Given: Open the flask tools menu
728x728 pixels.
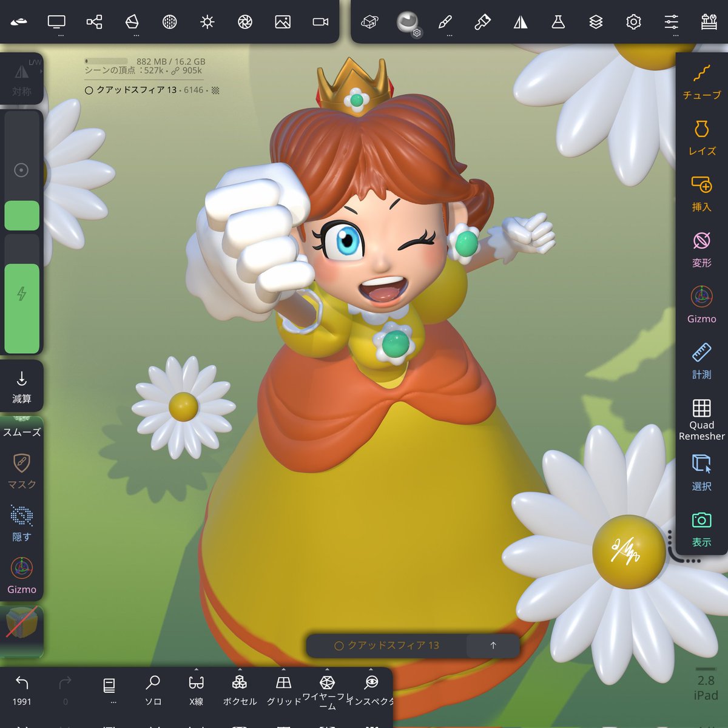Looking at the screenshot, I should (x=558, y=22).
